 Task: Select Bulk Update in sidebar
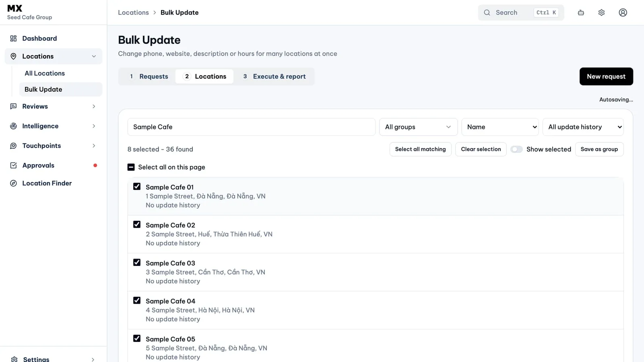tap(60, 89)
